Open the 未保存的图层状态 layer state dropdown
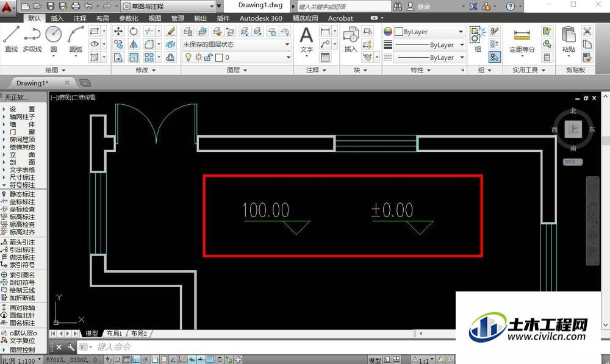The height and width of the screenshot is (364, 610). point(237,45)
